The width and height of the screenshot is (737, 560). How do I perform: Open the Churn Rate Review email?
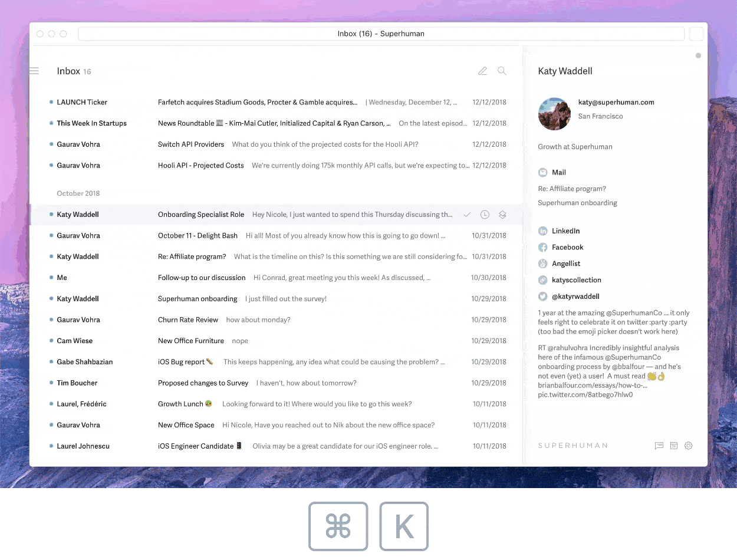pos(276,319)
